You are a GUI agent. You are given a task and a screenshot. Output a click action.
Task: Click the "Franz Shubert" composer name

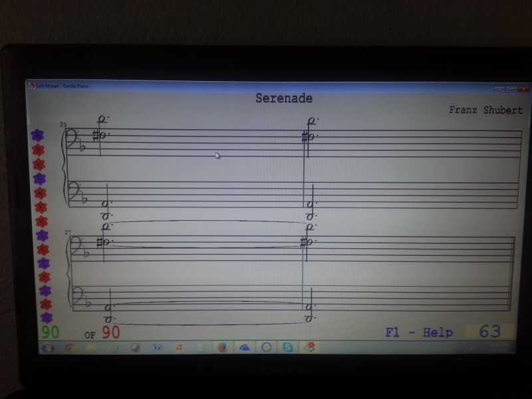[x=485, y=110]
